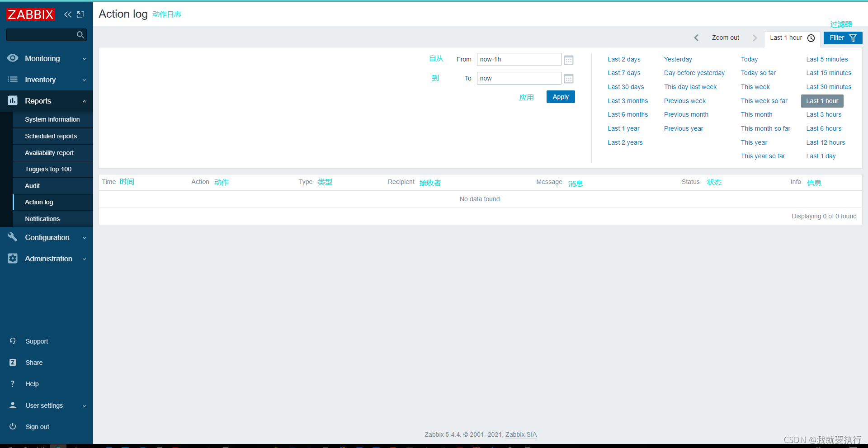Go to next time period arrow
This screenshot has height=448, width=868.
point(755,38)
